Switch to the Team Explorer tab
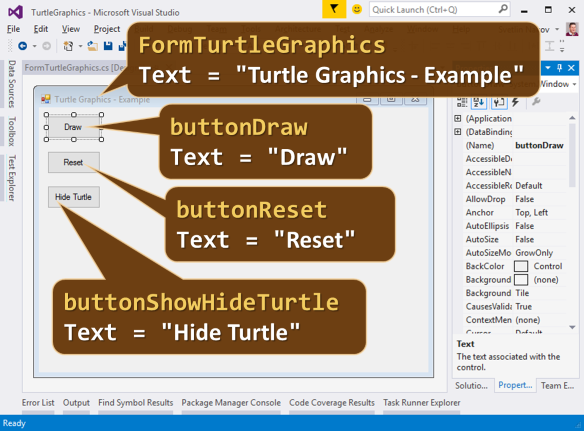 click(x=557, y=386)
